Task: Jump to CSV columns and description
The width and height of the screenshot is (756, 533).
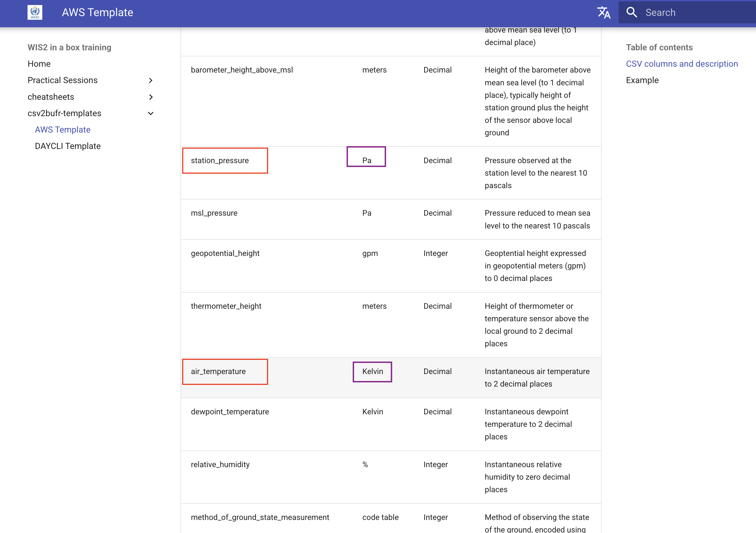Action: [x=681, y=64]
